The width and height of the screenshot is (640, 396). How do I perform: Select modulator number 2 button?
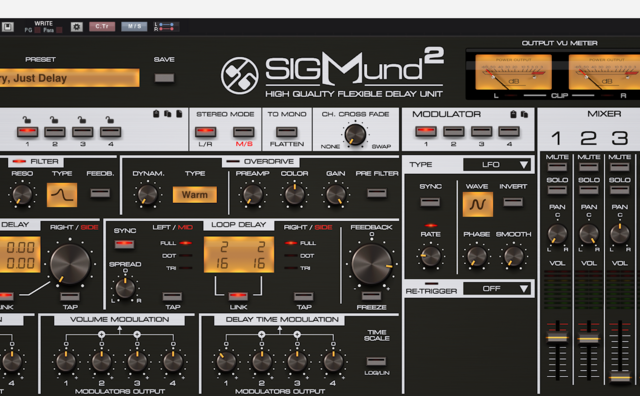tap(453, 131)
